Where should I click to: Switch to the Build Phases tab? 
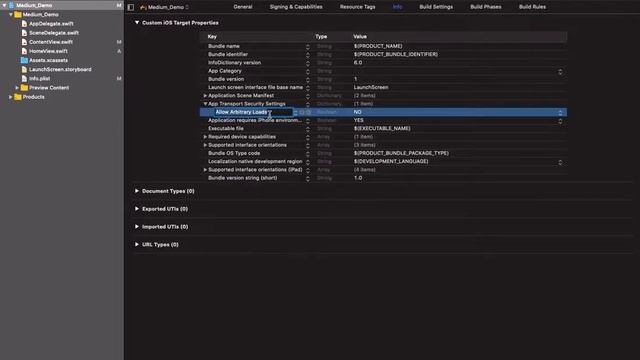click(x=486, y=7)
